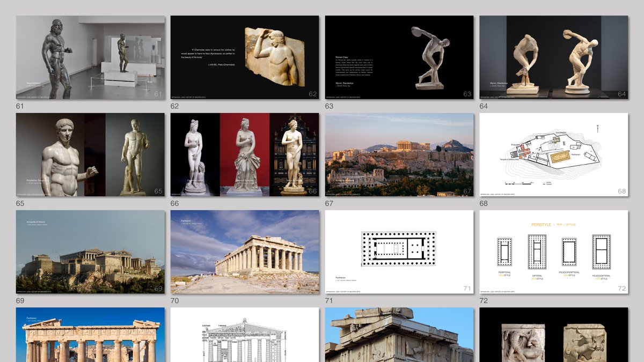
Task: Click slide number label 72
Action: [x=484, y=301]
